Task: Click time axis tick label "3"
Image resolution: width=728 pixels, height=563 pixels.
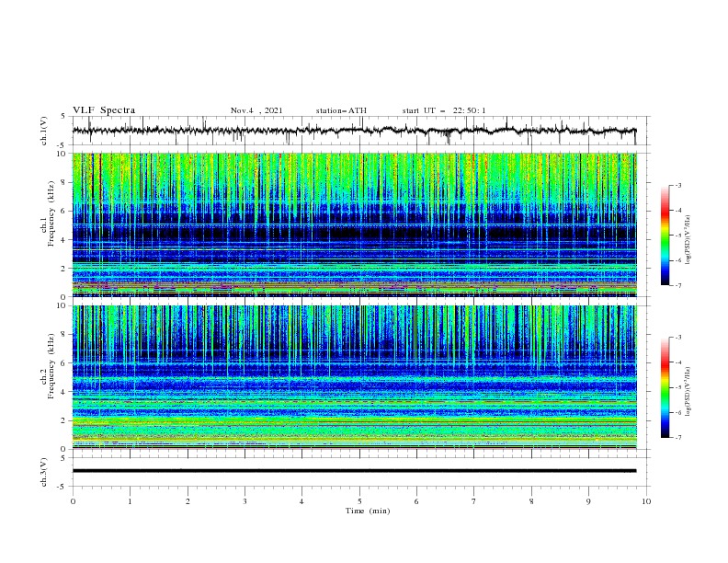Action: 245,501
